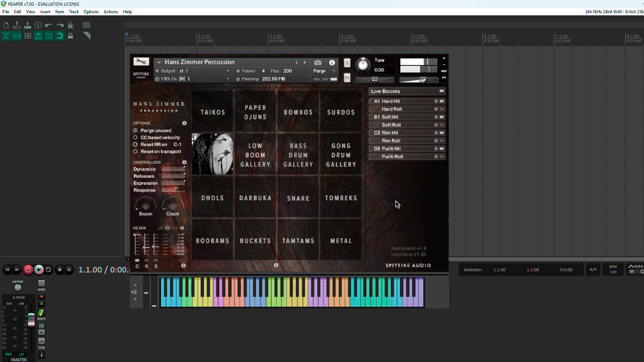Click the transport Record button

coord(28,270)
